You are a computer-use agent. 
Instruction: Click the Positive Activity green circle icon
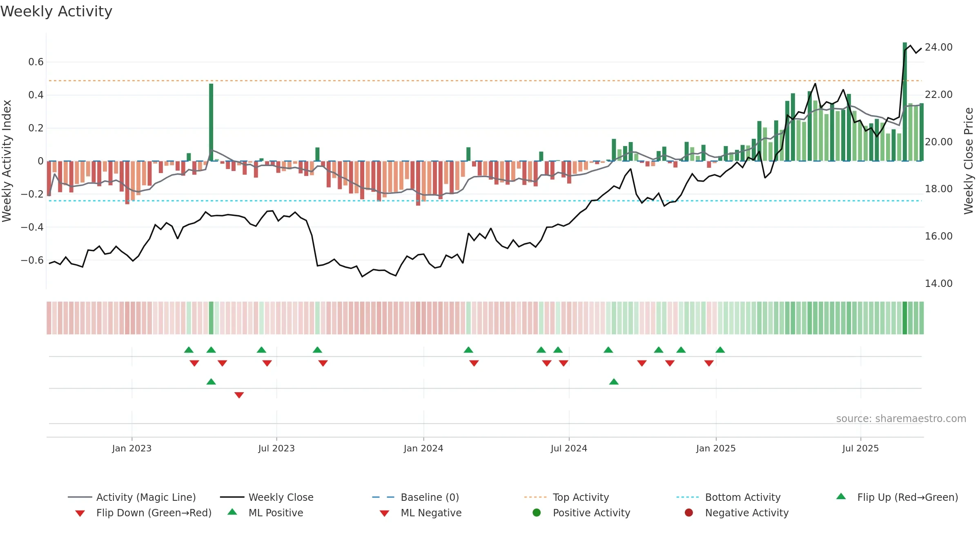click(537, 513)
